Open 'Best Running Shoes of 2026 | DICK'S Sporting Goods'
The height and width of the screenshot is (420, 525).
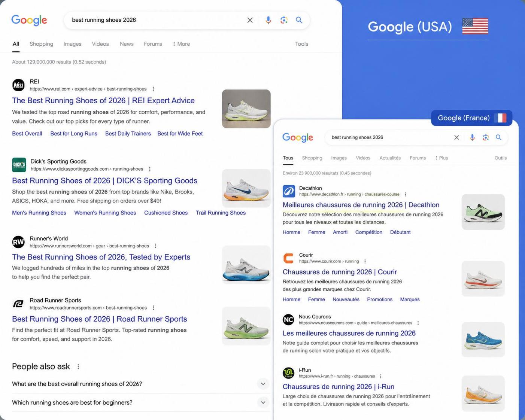tap(104, 180)
